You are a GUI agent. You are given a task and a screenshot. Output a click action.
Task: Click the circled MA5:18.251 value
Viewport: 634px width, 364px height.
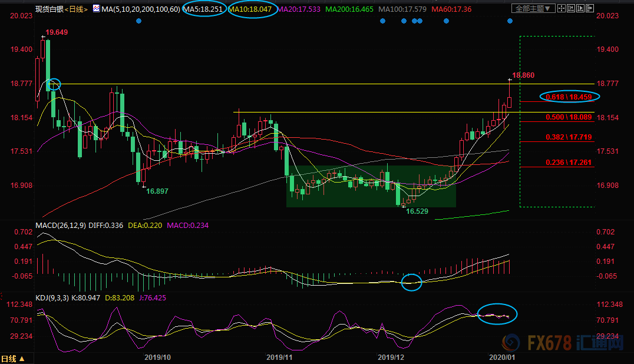click(x=203, y=9)
